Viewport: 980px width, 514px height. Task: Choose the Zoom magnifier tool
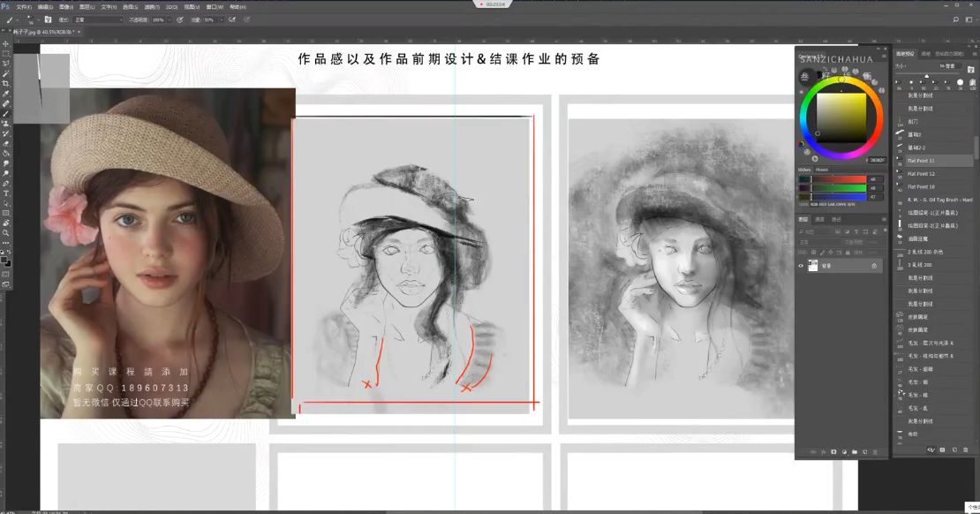pyautogui.click(x=5, y=233)
